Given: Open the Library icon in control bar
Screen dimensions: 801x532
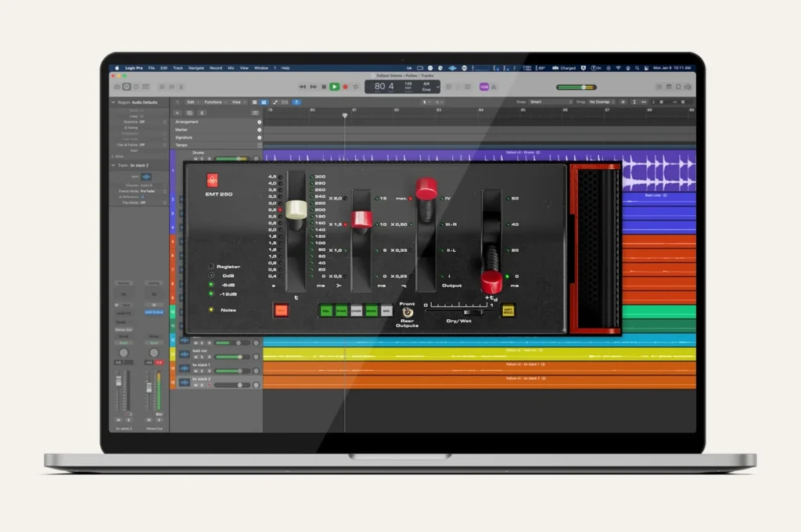Looking at the screenshot, I should click(x=117, y=87).
